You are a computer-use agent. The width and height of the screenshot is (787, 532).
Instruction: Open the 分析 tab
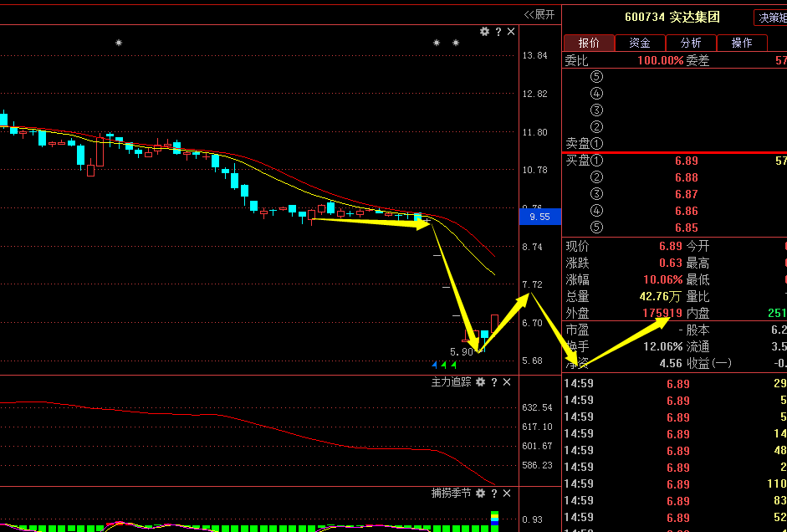click(x=691, y=43)
